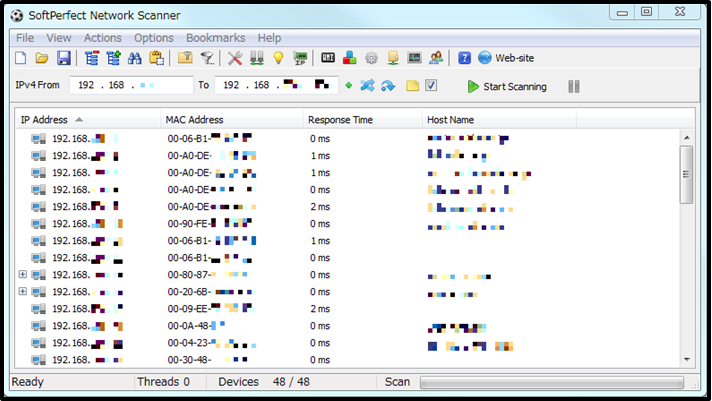712x401 pixels.
Task: Open the Bookmarks menu
Action: 216,38
